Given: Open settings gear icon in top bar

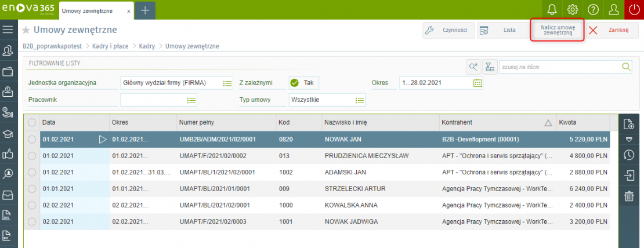Looking at the screenshot, I should pos(573,9).
